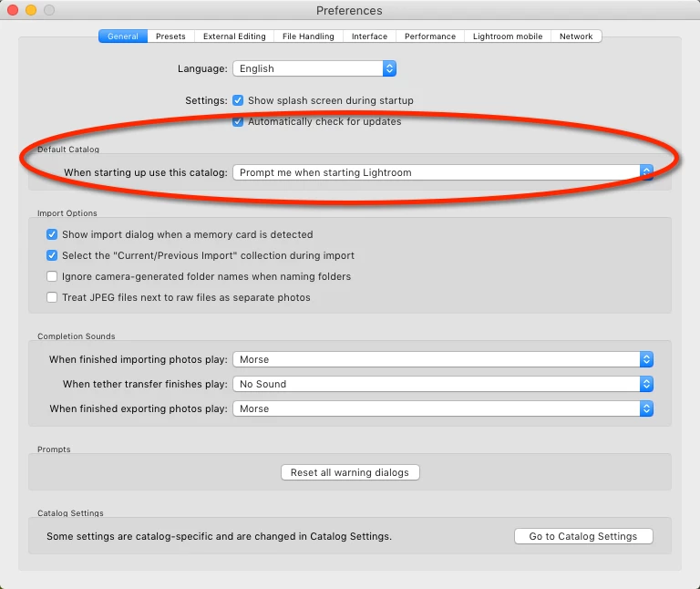Switch to the Lightroom mobile tab

tap(508, 36)
